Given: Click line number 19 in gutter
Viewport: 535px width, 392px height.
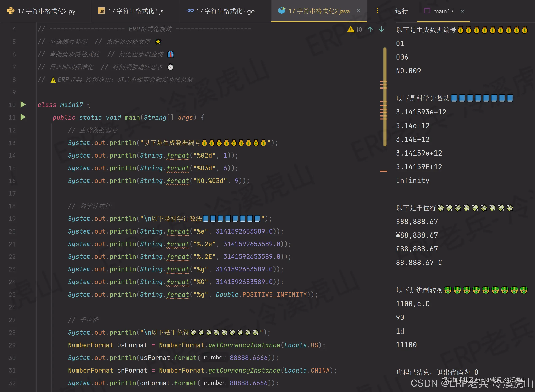Looking at the screenshot, I should [12, 219].
